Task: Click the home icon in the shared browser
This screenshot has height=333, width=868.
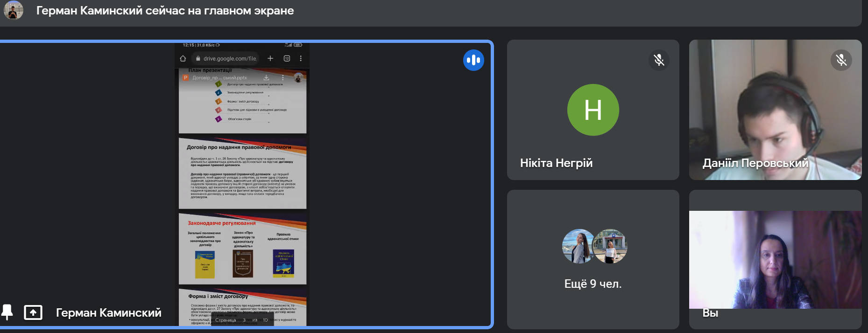Action: click(x=183, y=58)
